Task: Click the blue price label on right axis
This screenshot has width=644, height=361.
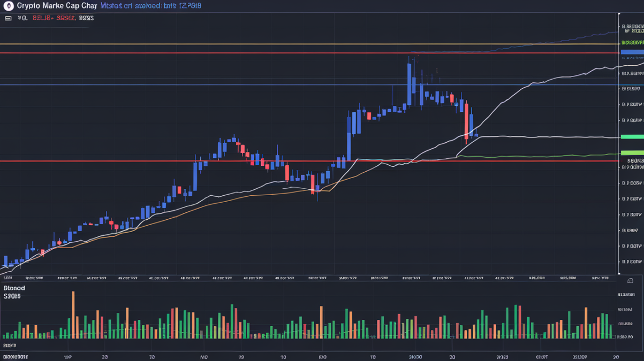Action: [x=632, y=52]
